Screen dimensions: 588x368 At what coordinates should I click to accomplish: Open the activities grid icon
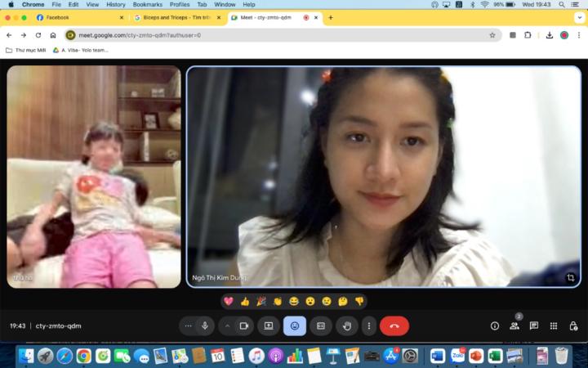click(x=554, y=325)
